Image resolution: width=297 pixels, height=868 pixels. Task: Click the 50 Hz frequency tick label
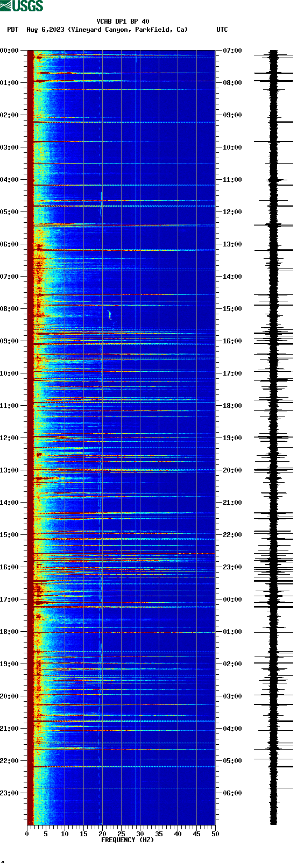tap(215, 834)
